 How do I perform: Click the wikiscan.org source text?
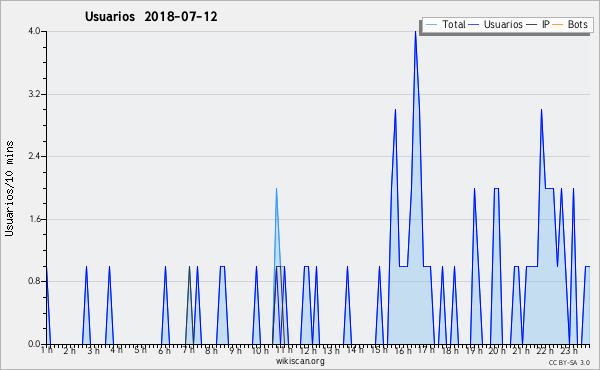click(x=300, y=361)
